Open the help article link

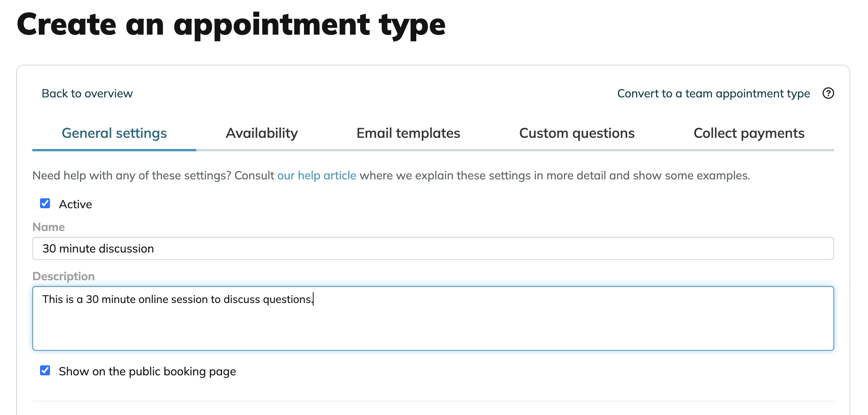(317, 176)
